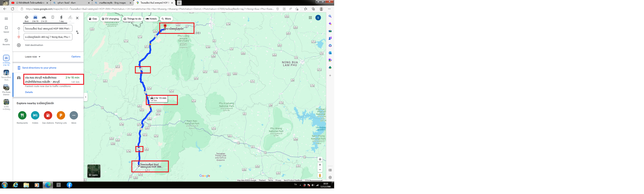
Task: Close the directions panel
Action: coord(77,18)
